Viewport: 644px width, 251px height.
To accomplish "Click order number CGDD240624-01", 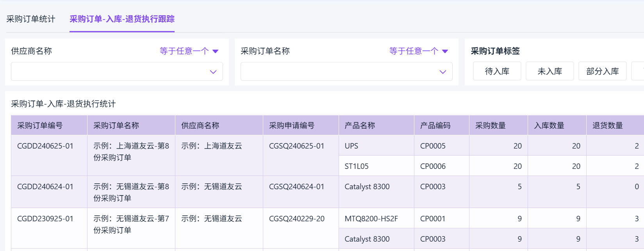I will click(x=45, y=186).
